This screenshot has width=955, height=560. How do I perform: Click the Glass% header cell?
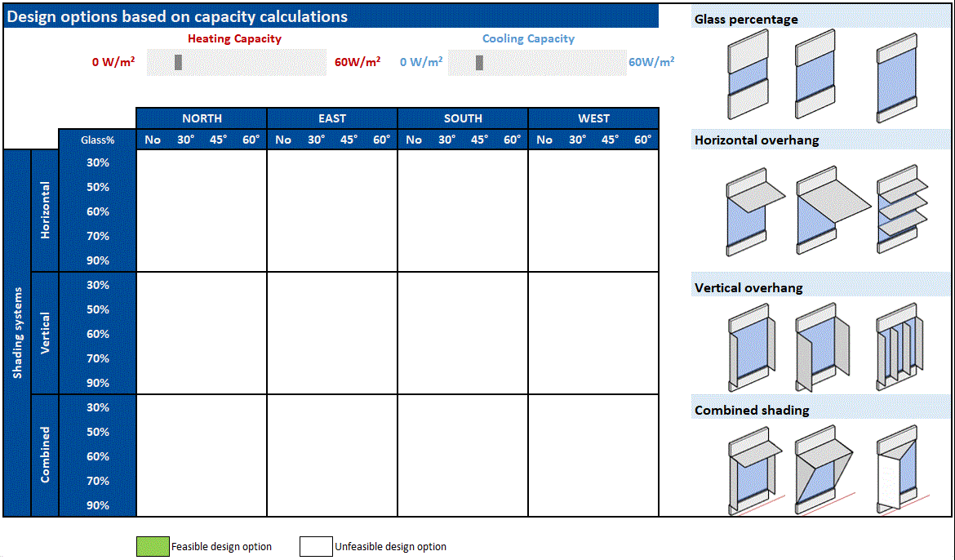pos(97,140)
